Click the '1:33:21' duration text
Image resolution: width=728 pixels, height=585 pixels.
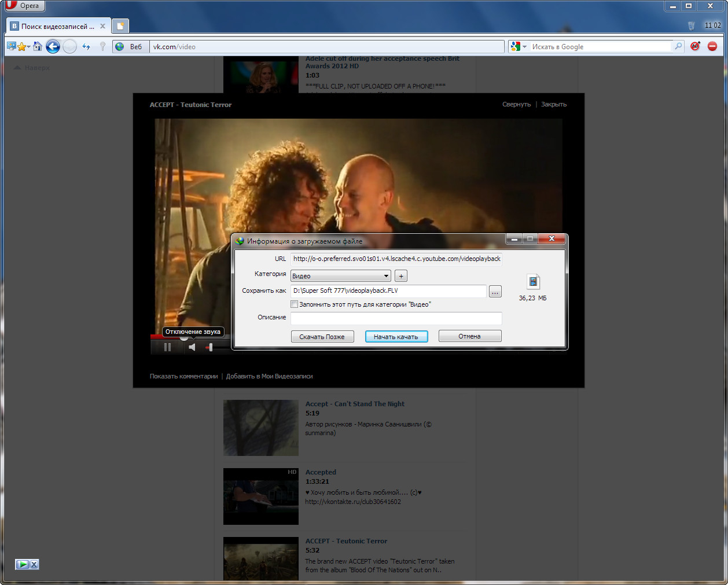(317, 481)
